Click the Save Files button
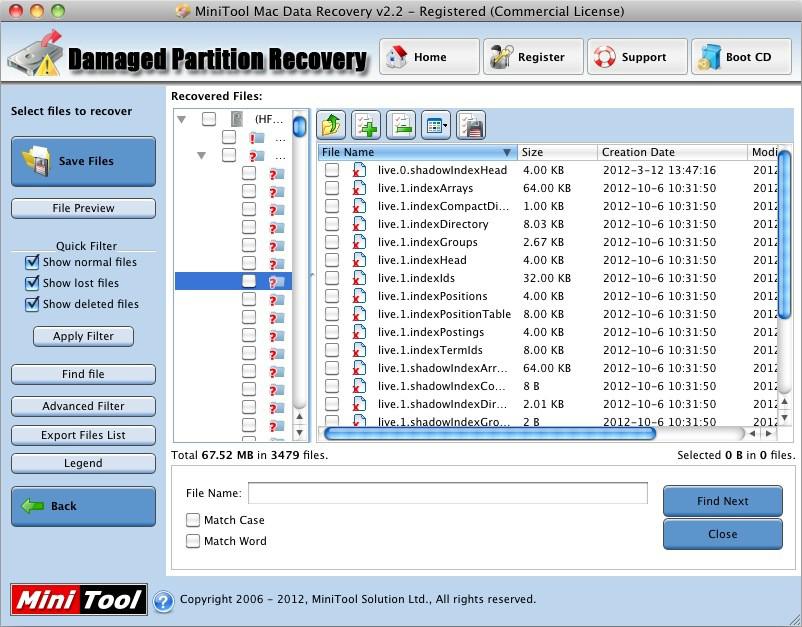Screen dimensions: 802x627 (x=83, y=161)
